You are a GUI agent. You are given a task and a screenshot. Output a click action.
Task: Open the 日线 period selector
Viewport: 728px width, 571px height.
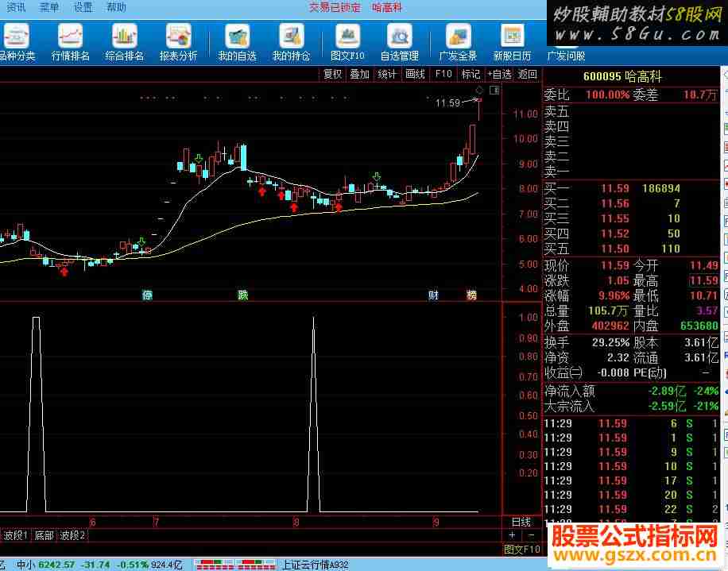coord(521,523)
